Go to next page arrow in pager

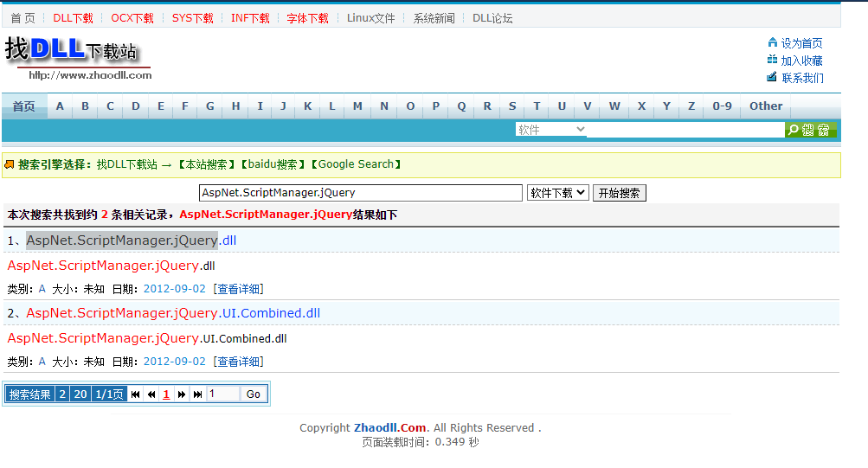point(181,394)
